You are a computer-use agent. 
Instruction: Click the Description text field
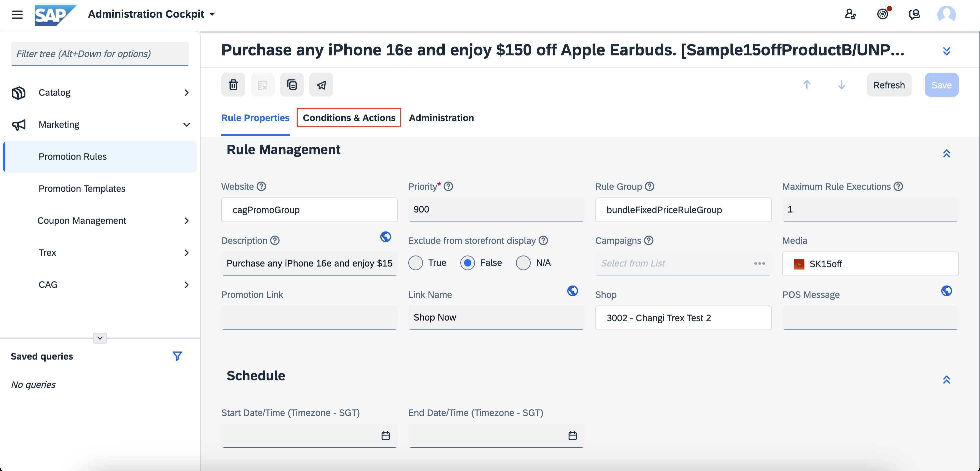(309, 264)
